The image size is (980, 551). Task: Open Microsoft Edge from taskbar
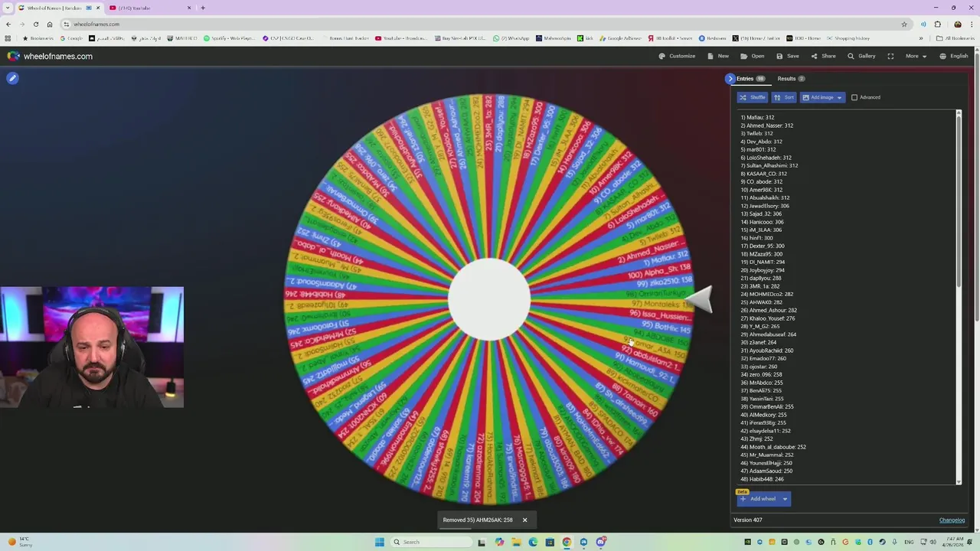point(533,542)
